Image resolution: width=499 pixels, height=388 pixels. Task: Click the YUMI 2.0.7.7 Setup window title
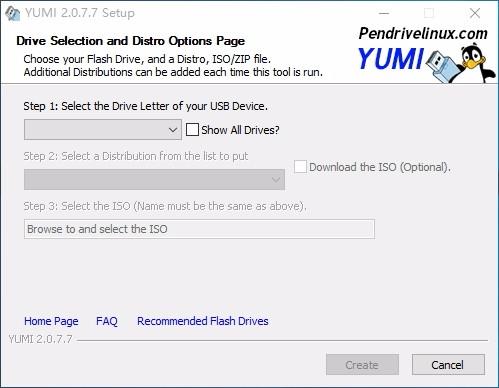[x=80, y=13]
